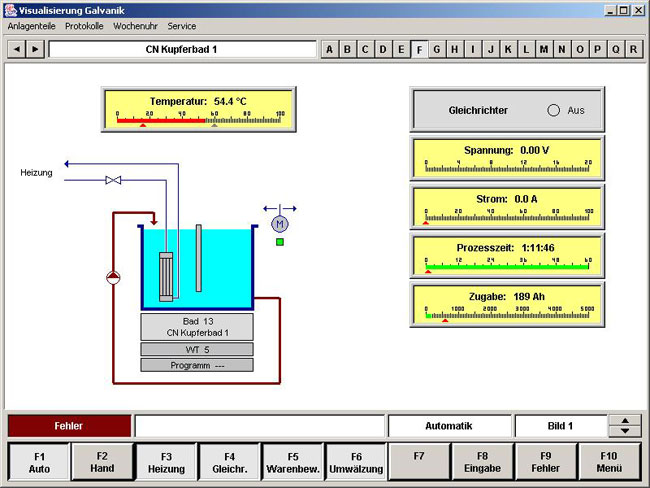
Task: Go to previous plant section with left arrow
Action: [17, 49]
